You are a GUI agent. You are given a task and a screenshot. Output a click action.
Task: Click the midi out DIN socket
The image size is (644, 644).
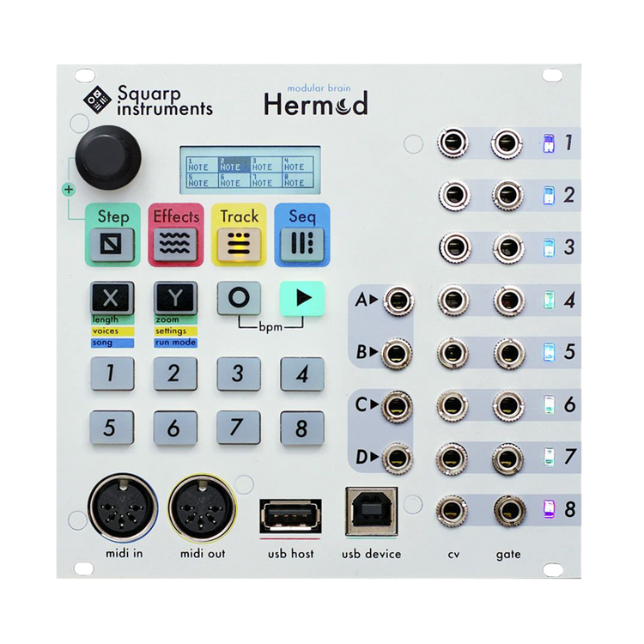pyautogui.click(x=202, y=507)
